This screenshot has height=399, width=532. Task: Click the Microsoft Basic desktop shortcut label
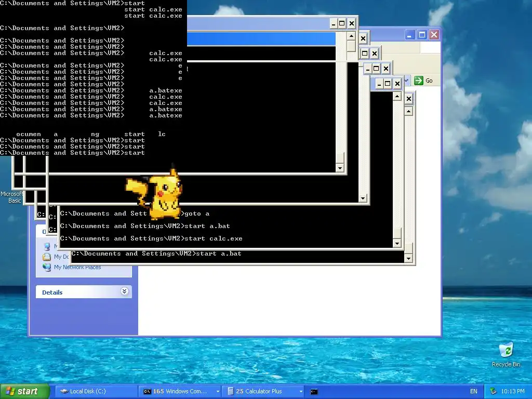click(x=12, y=197)
